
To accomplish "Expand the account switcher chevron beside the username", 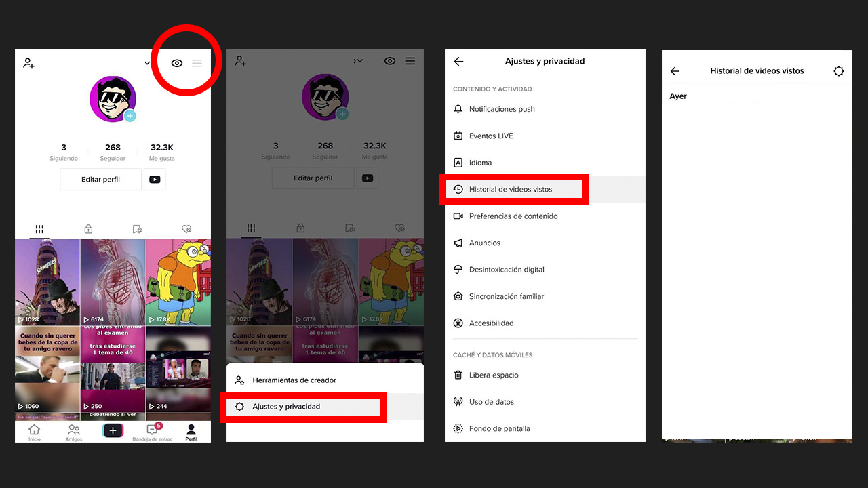I will (x=146, y=63).
